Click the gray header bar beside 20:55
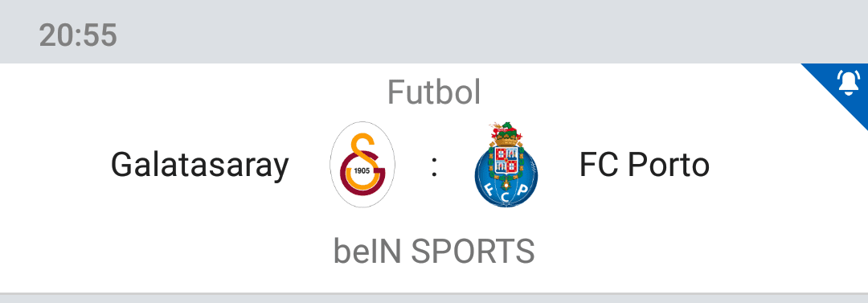 point(487,33)
